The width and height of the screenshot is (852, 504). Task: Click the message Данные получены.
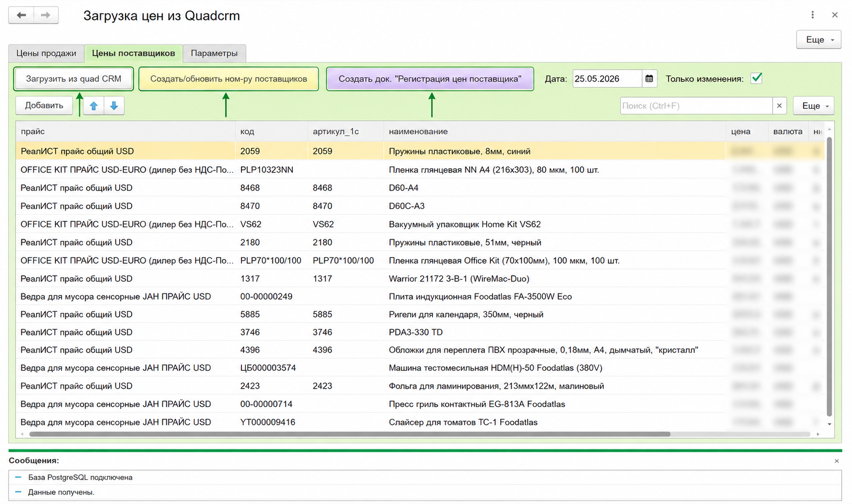click(61, 492)
